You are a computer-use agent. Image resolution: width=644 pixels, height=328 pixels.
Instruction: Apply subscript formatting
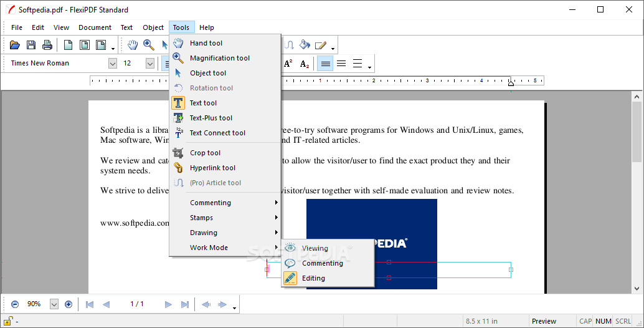[x=305, y=64]
